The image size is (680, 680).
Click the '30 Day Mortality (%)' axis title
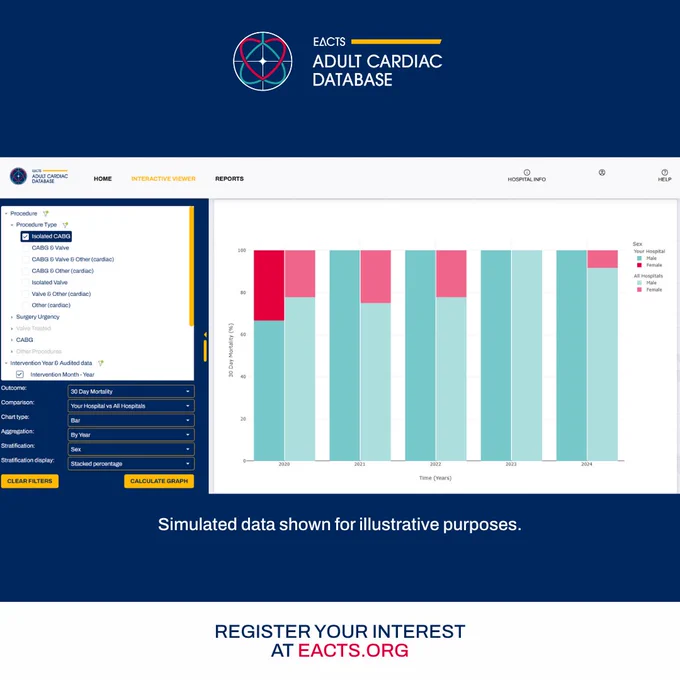coord(231,350)
